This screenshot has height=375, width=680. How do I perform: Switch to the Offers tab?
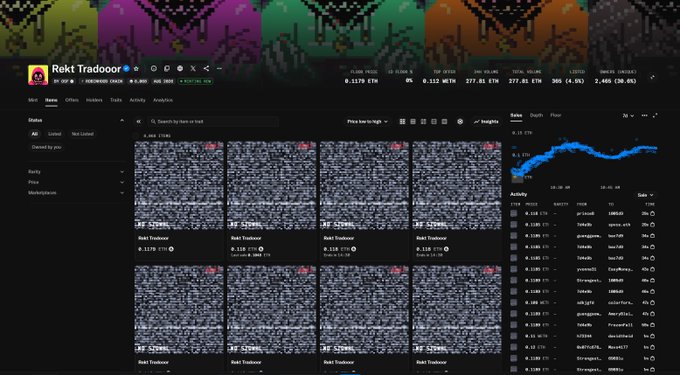[x=72, y=100]
